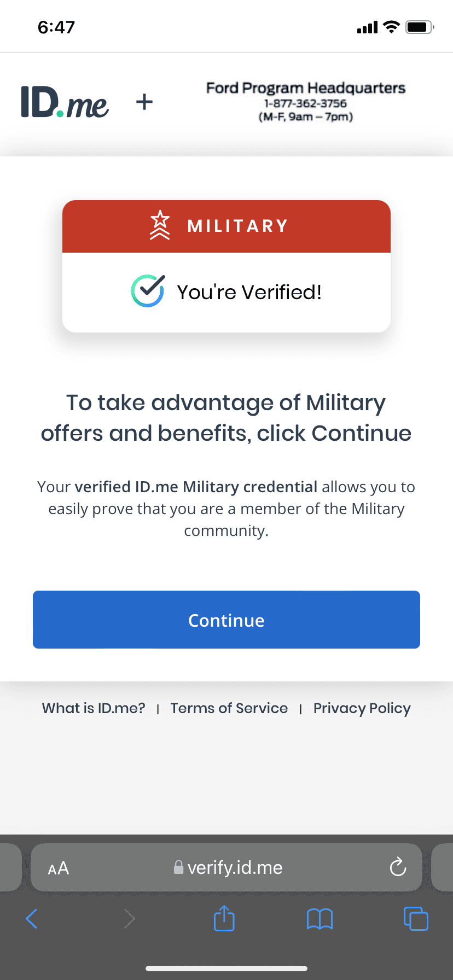The image size is (453, 980).
Task: Open the Safari share sheet icon
Action: 224,918
